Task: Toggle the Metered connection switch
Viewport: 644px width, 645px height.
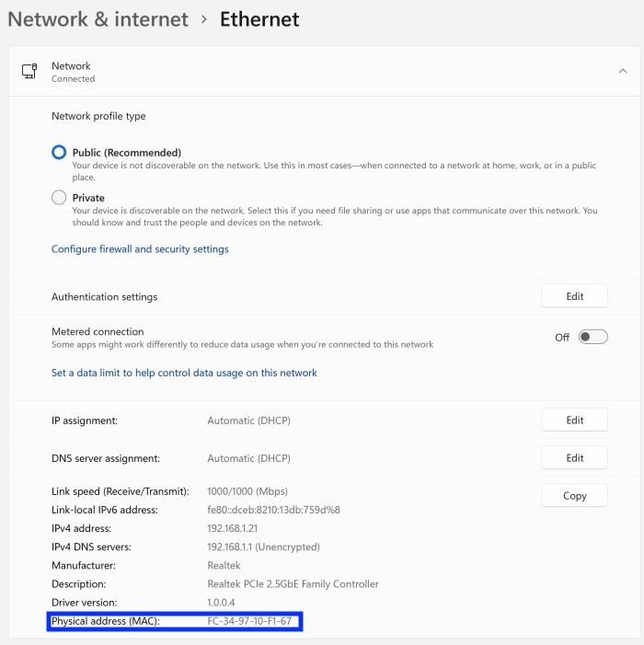Action: [x=592, y=338]
